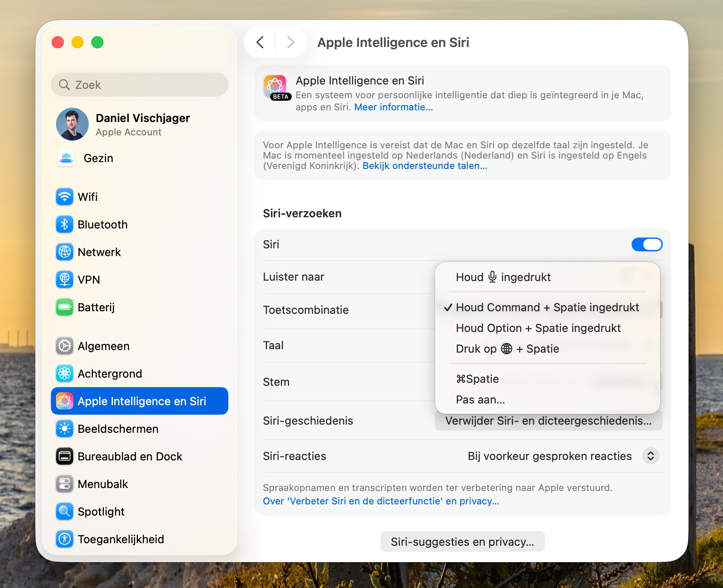Select 'Druk op globe + Spatie' option
723x588 pixels.
[507, 349]
